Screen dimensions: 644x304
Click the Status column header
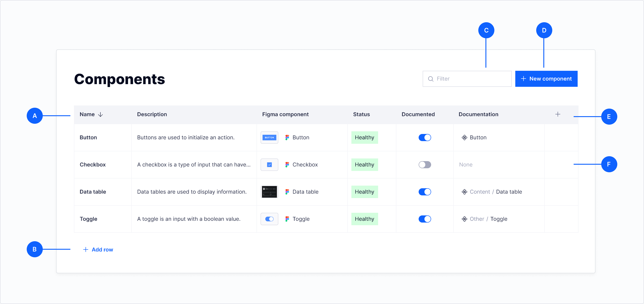point(361,114)
